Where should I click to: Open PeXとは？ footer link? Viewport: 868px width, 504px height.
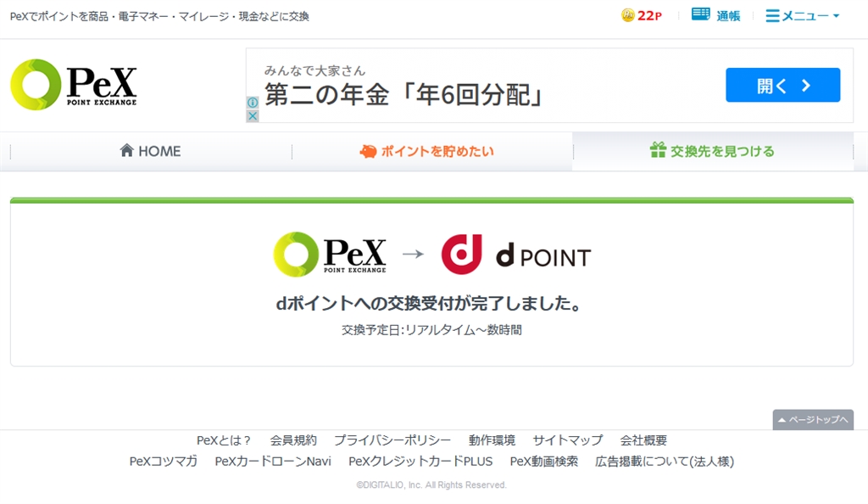click(x=224, y=441)
